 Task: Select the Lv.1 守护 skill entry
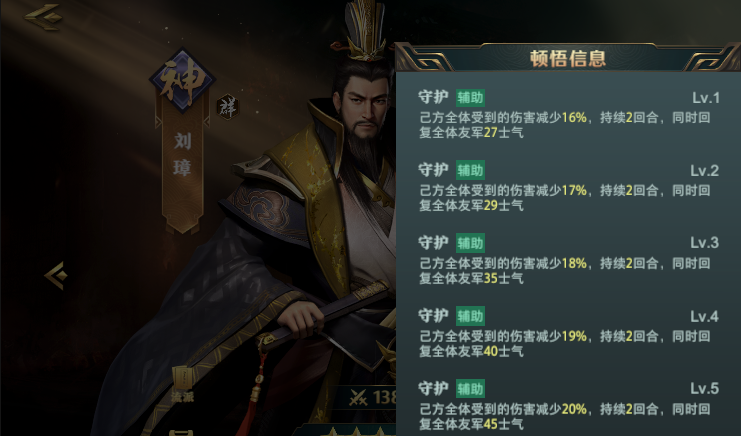[569, 114]
